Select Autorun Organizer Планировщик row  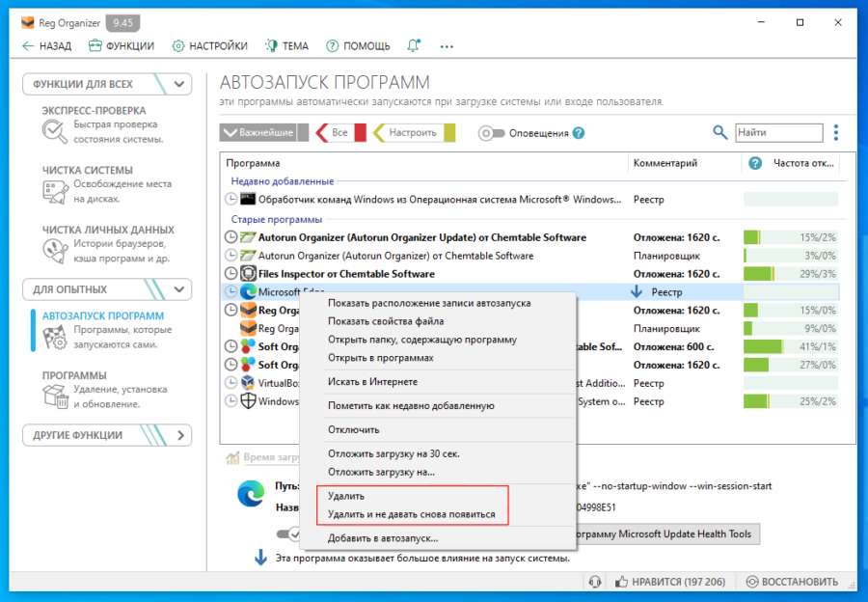point(531,256)
